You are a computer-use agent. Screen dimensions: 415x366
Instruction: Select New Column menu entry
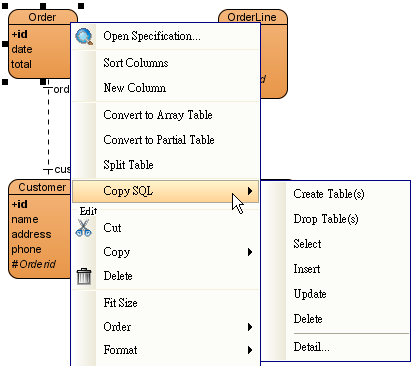pyautogui.click(x=166, y=88)
